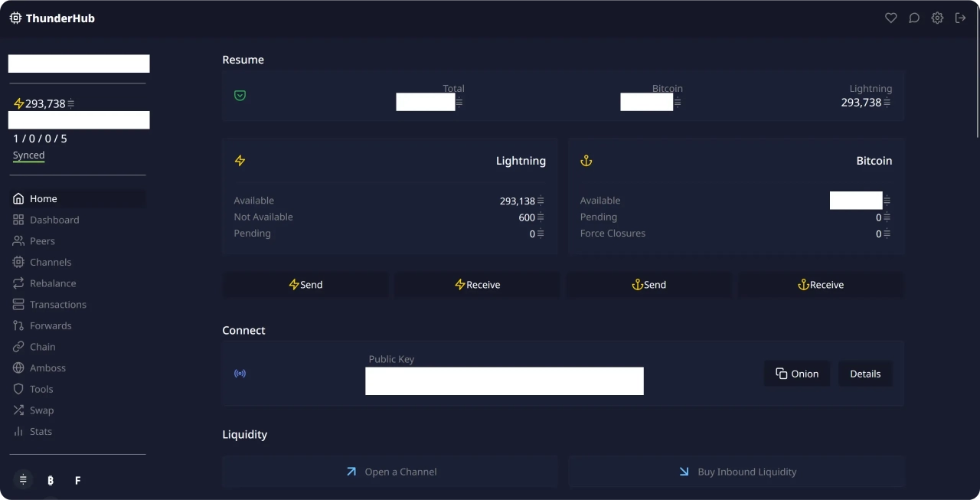Switch currency display to fiat (F)
The width and height of the screenshot is (980, 500).
pyautogui.click(x=77, y=480)
